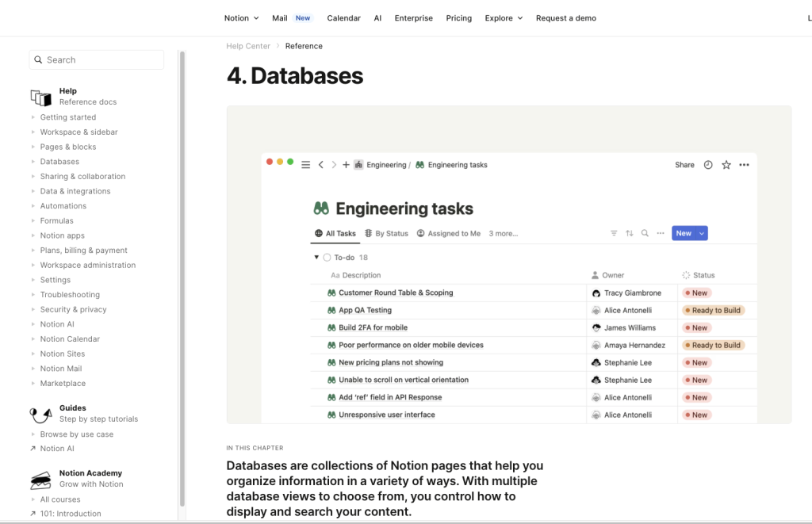
Task: Expand the Databases item in sidebar
Action: 33,162
